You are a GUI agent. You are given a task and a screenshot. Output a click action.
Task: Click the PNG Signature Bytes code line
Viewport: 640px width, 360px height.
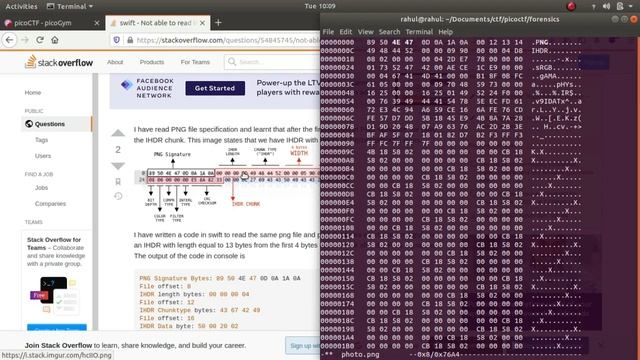(x=220, y=278)
